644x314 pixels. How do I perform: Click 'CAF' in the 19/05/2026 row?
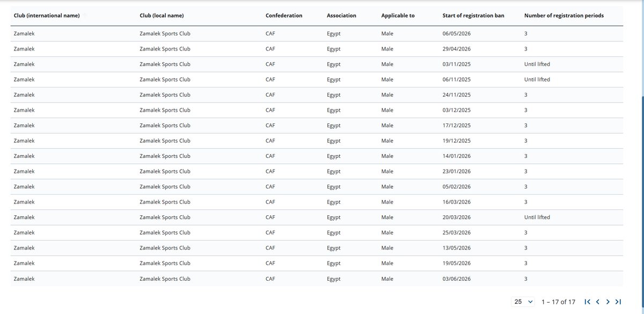coord(270,263)
